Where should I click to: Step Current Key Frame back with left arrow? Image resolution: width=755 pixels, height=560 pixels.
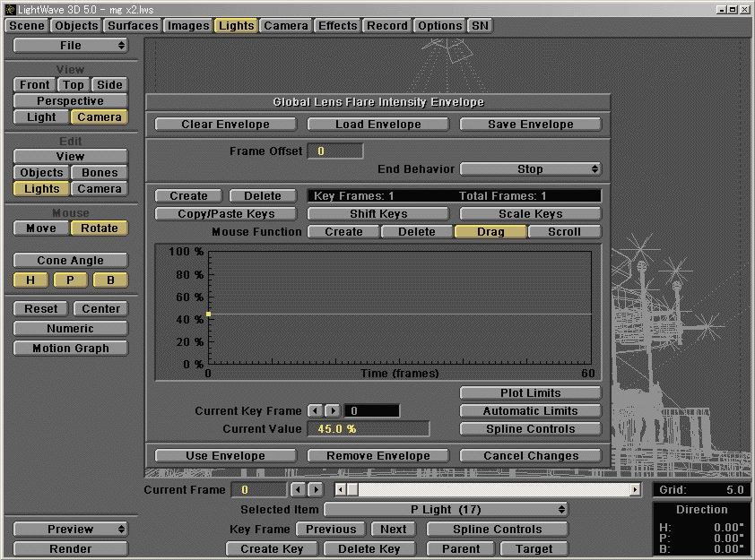(315, 411)
